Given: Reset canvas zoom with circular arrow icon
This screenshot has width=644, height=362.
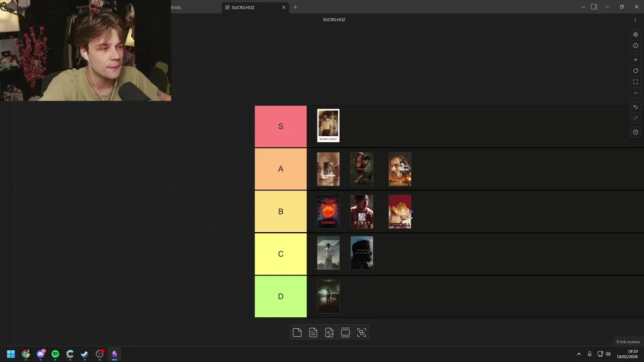Looking at the screenshot, I should click(x=635, y=71).
